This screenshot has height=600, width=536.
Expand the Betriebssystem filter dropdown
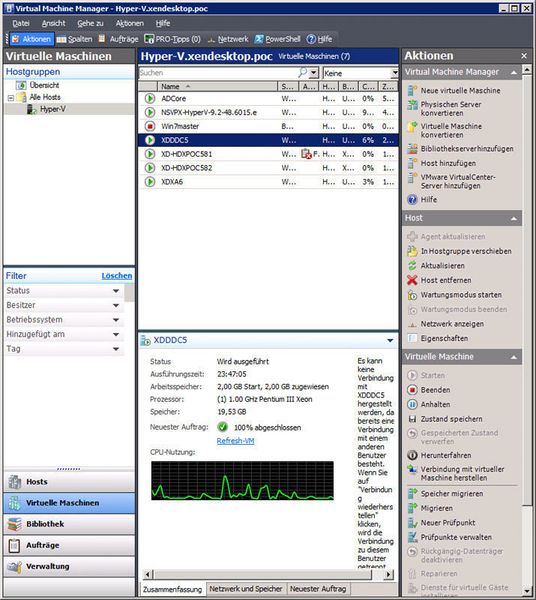point(116,320)
